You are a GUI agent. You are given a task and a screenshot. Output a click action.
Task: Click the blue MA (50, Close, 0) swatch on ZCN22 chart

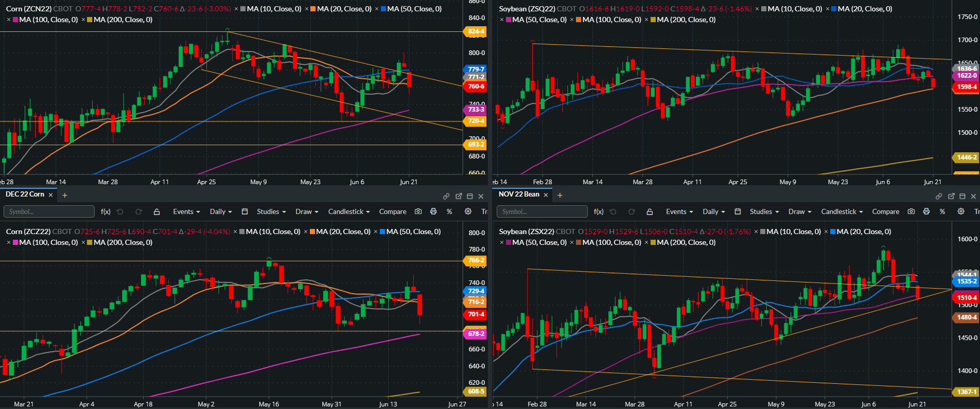(383, 9)
